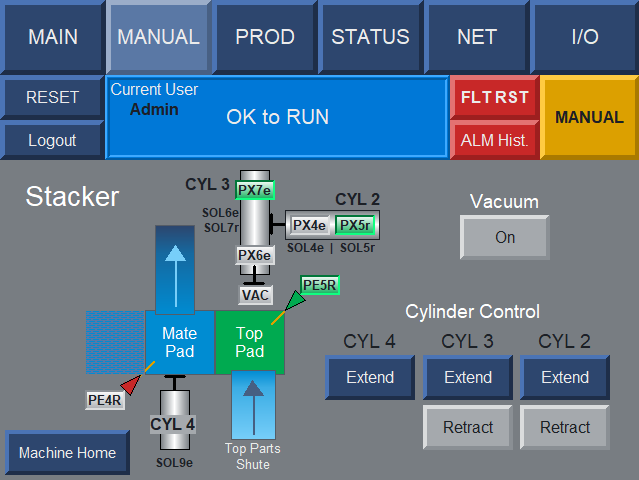The image size is (639, 480).
Task: Click the hatched blue pad area
Action: tap(115, 342)
